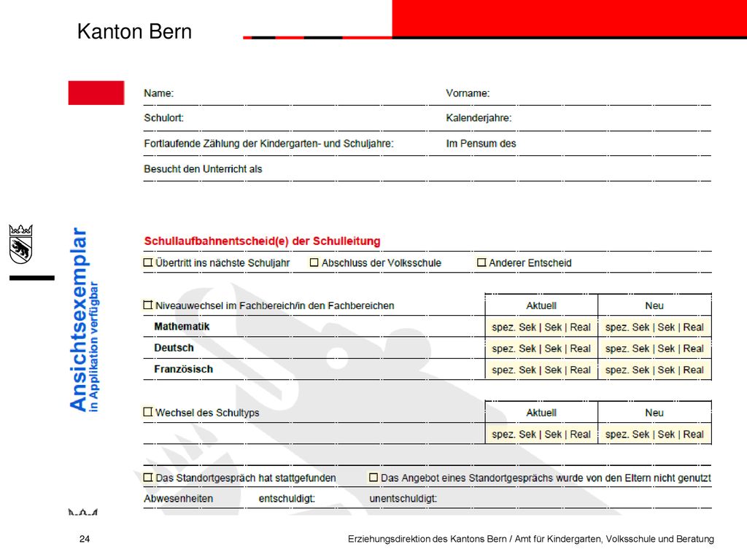Select Mathematik Aktuell level cell
The height and width of the screenshot is (560, 747).
coord(541,327)
